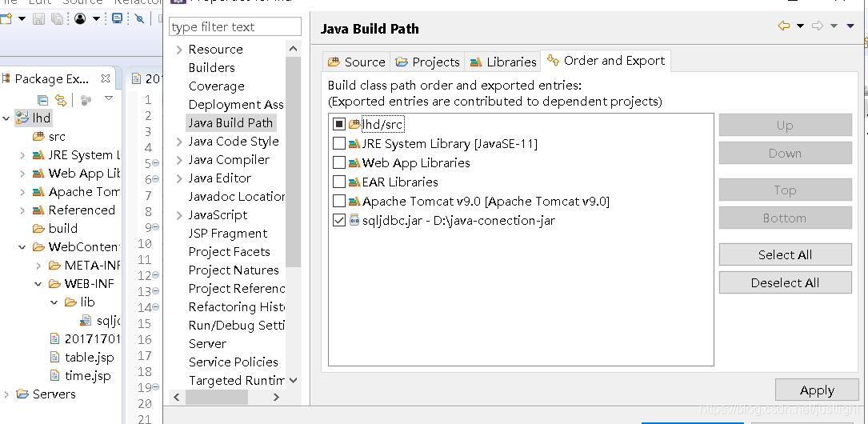Open the forward-history dropdown arrow

[x=834, y=26]
